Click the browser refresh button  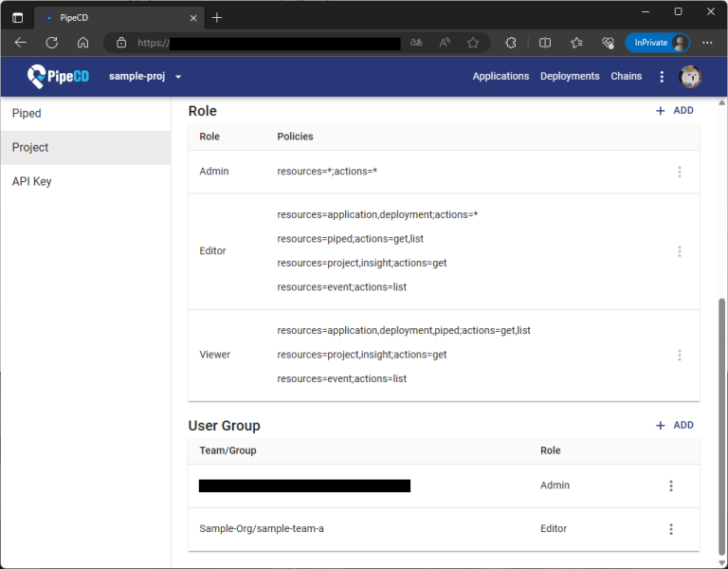point(52,43)
